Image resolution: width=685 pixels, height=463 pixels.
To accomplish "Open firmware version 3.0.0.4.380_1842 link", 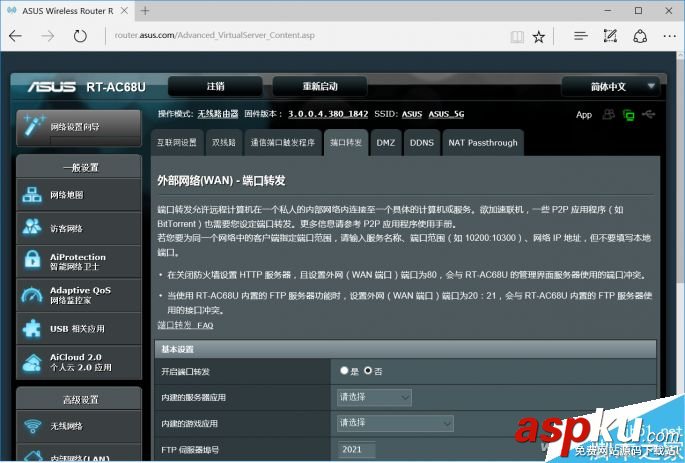I will point(328,114).
